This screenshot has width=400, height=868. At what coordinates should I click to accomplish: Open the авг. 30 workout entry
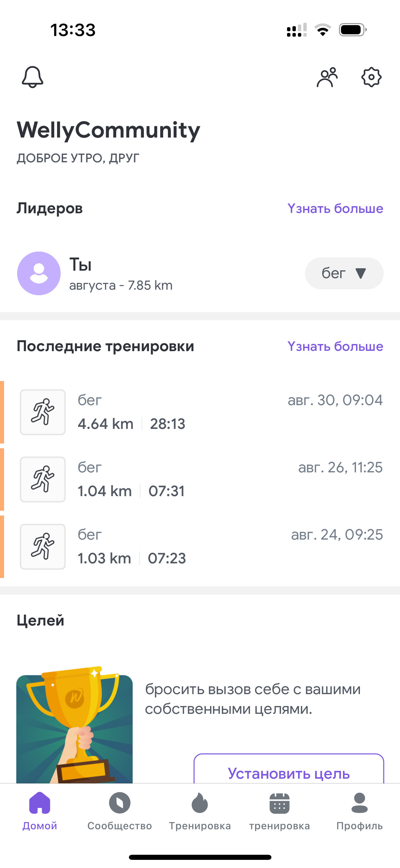tap(200, 412)
